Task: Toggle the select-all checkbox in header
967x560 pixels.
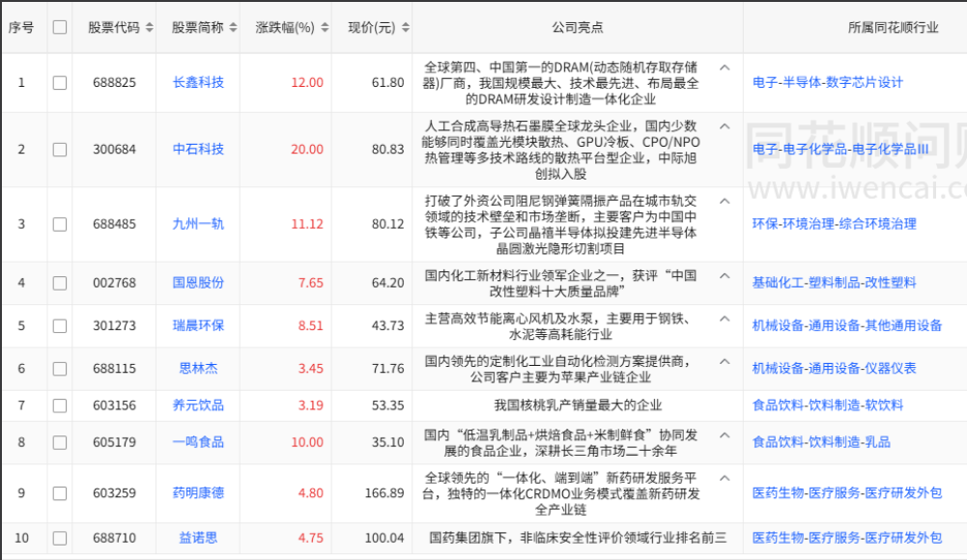Action: coord(60,27)
